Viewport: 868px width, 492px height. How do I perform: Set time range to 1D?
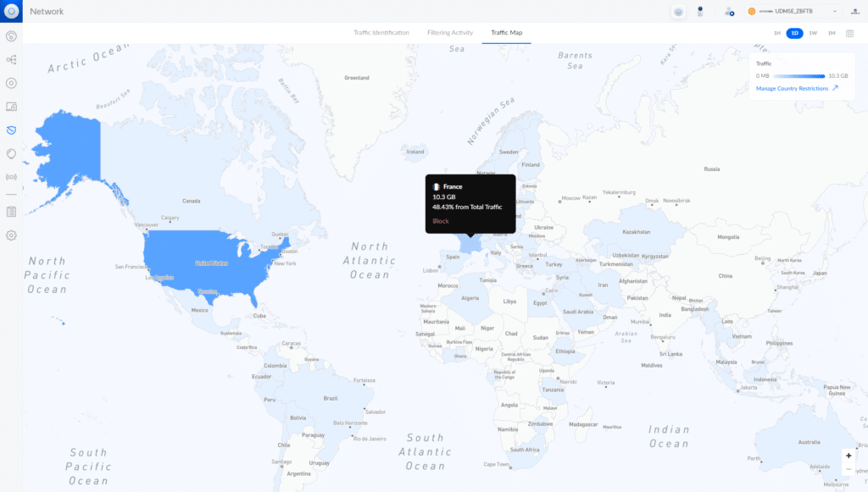point(794,33)
